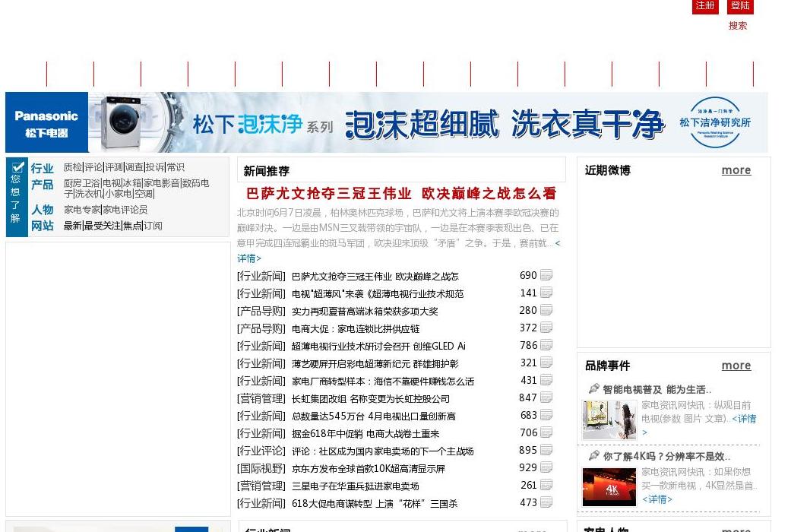Open article 长虹集团改组 名称变更为长虹控股公司
791x532 pixels.
370,399
